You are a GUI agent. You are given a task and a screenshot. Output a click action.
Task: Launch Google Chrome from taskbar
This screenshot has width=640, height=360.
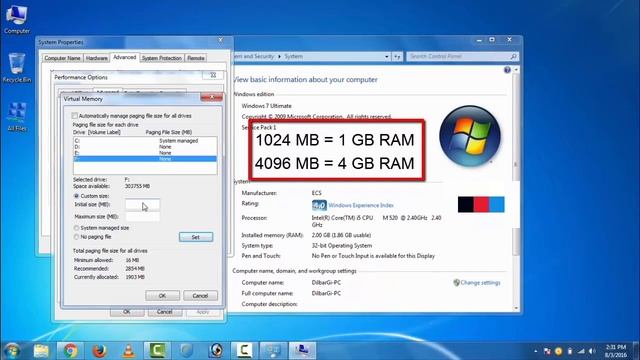(x=70, y=351)
